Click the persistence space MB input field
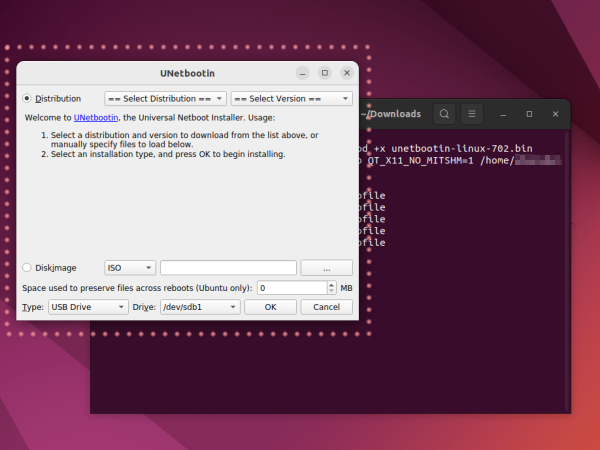The height and width of the screenshot is (450, 600). point(292,288)
